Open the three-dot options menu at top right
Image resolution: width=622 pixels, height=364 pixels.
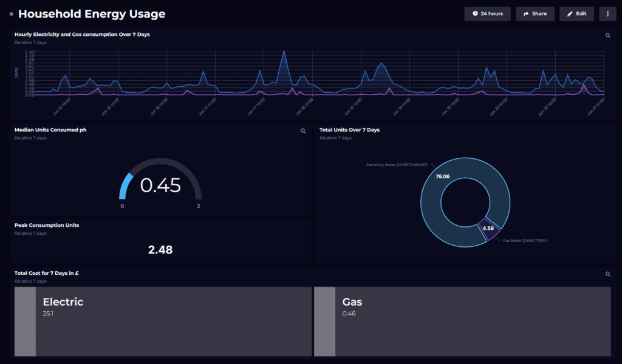point(608,13)
